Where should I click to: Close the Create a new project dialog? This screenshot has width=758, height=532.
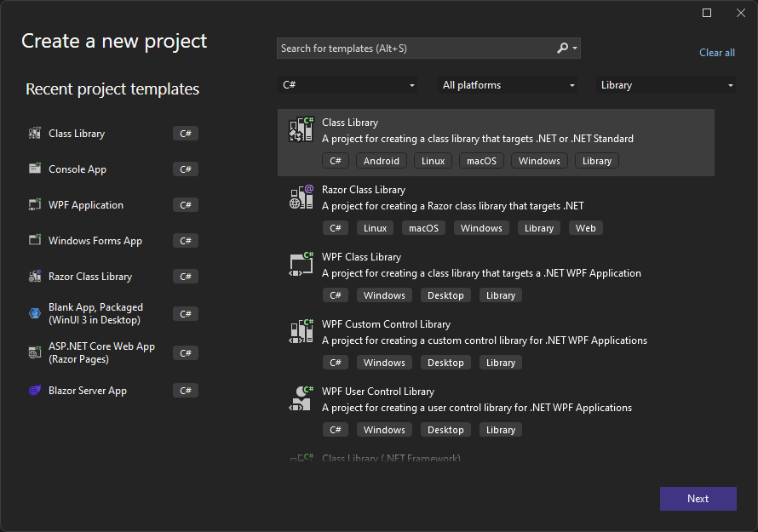741,13
